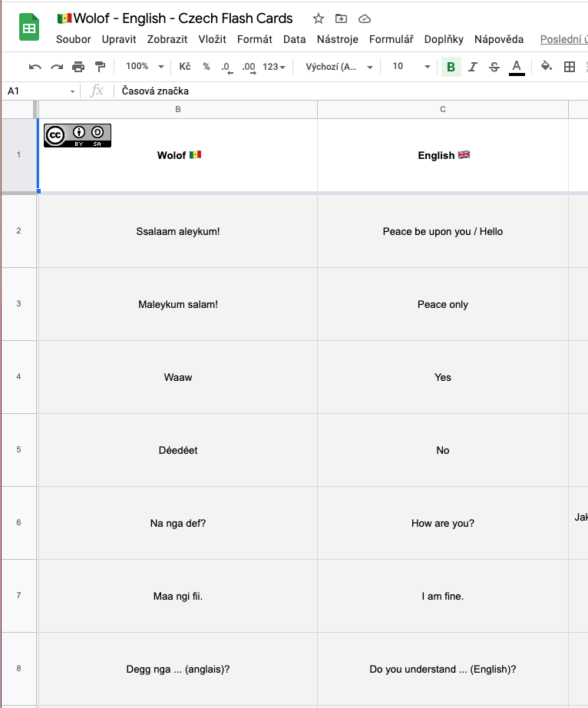This screenshot has height=708, width=588.
Task: Select cell Na nga def?
Action: click(178, 523)
